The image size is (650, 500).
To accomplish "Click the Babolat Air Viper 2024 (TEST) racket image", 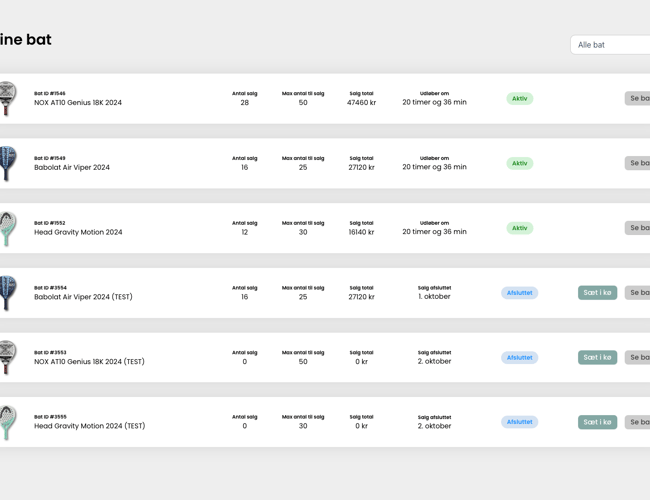I will [x=8, y=293].
